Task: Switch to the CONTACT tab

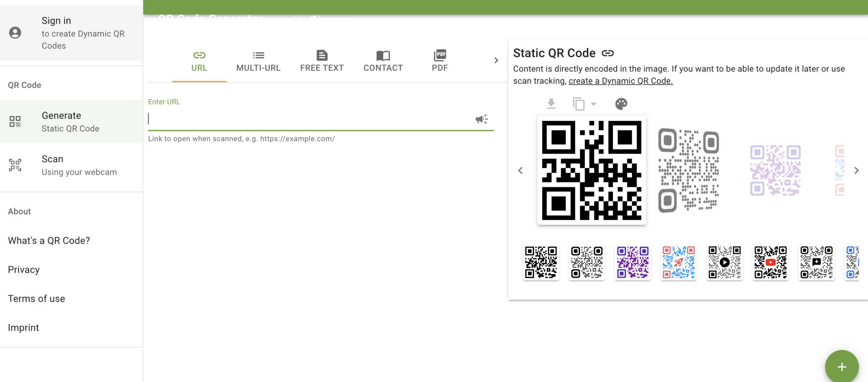Action: point(383,60)
